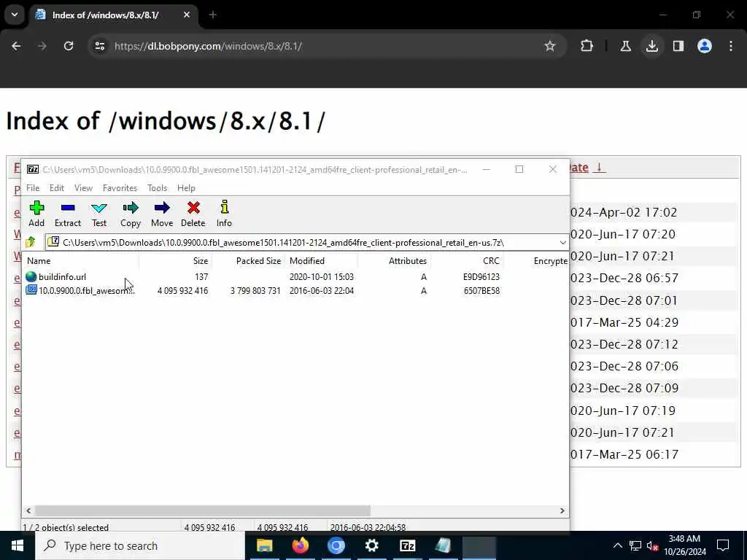Image resolution: width=747 pixels, height=560 pixels.
Task: Choose the Move tool in 7-Zip
Action: (x=162, y=214)
